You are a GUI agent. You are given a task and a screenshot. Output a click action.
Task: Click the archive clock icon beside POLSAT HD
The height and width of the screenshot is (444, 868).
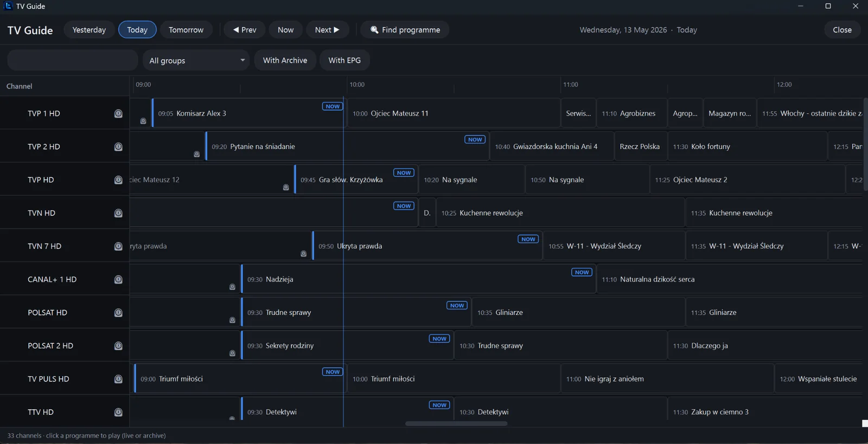pos(118,313)
